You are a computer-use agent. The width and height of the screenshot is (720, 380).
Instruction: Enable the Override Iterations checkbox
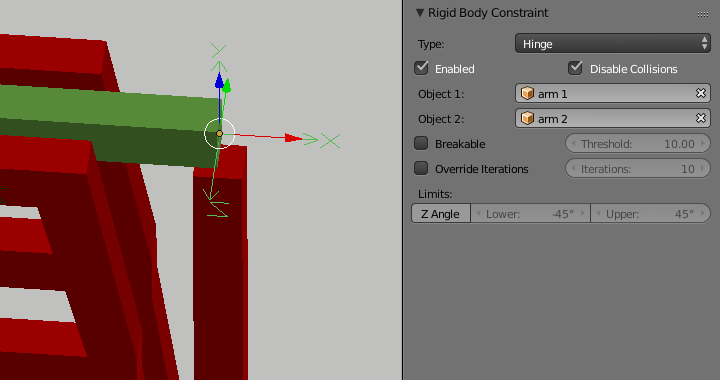click(421, 168)
